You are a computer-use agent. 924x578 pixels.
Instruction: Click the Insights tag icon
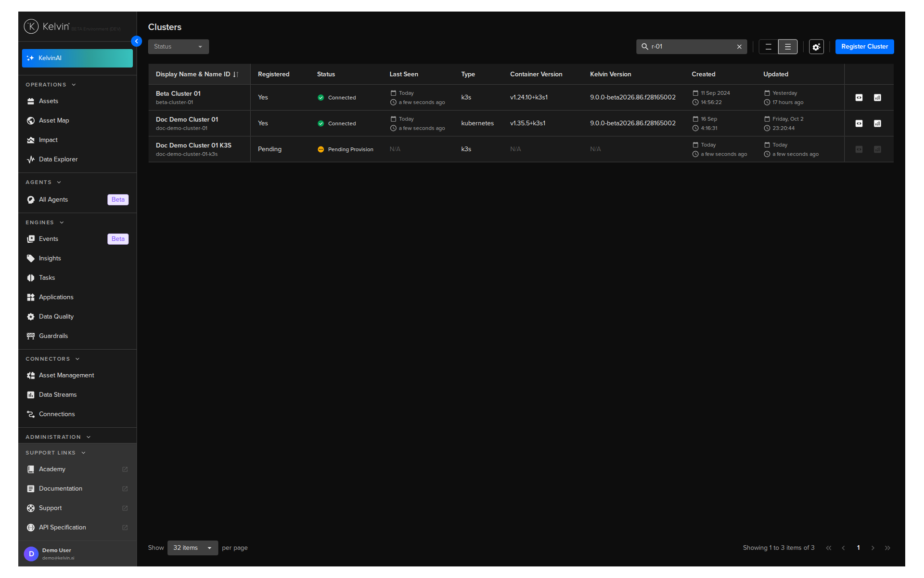click(31, 259)
